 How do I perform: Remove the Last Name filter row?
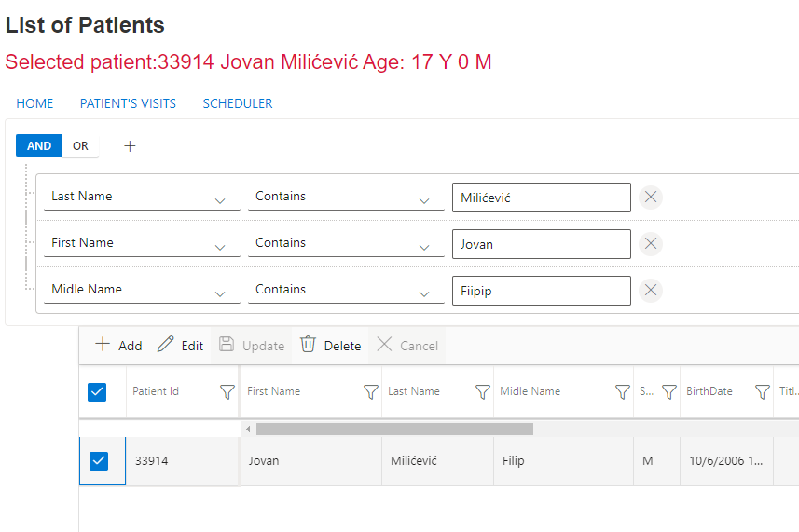[x=651, y=197]
